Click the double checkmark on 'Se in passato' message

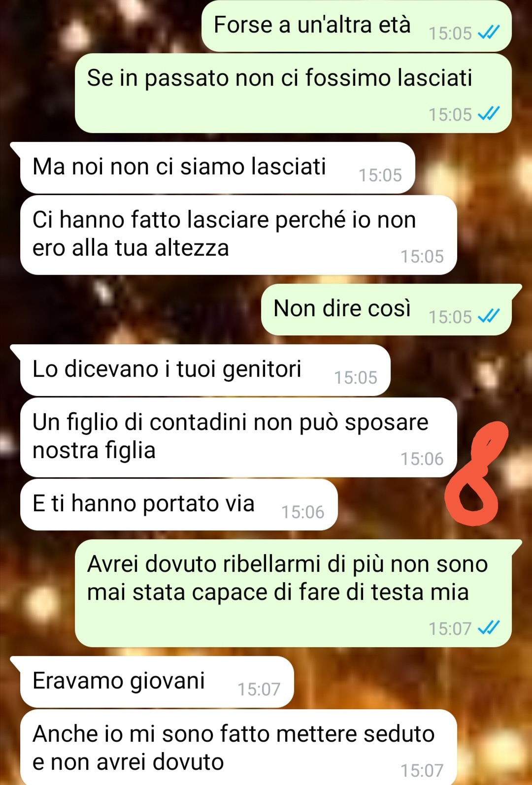[489, 114]
